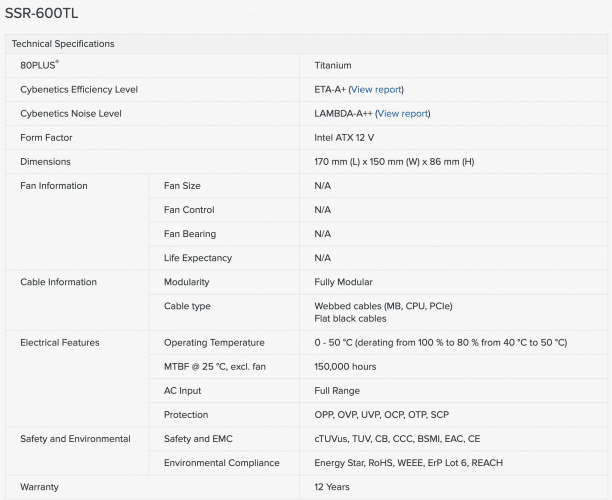The image size is (612, 500).
Task: Select the Form Factor row label
Action: (x=46, y=137)
